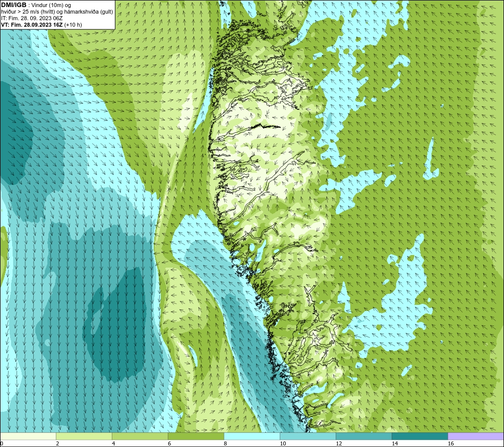Click the legend label "4"
This screenshot has height=447, width=504.
click(x=113, y=443)
